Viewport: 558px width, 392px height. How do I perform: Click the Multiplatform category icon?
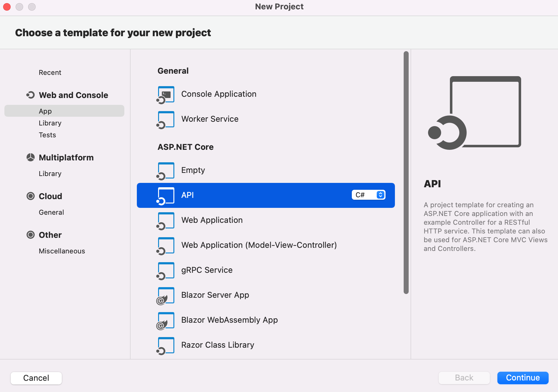(x=31, y=157)
